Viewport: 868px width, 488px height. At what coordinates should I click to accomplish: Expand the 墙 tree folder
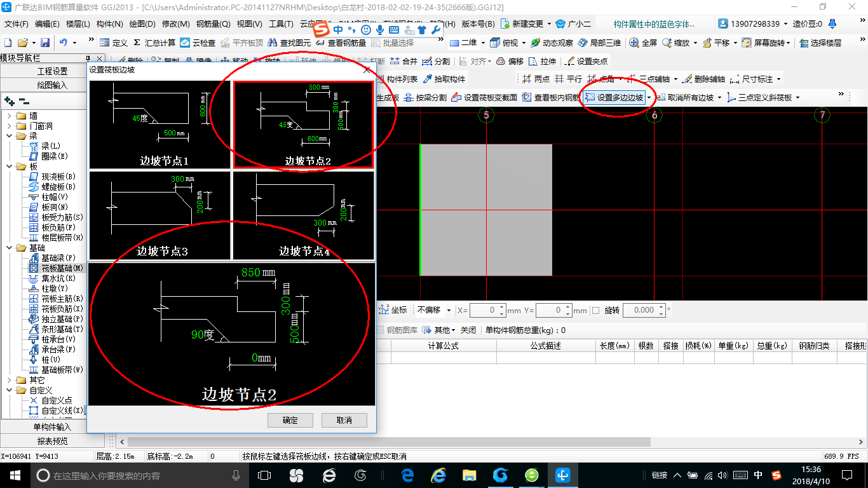9,116
